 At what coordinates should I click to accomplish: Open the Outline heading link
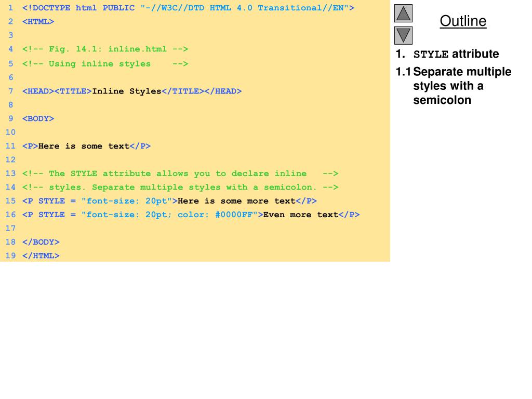click(463, 21)
